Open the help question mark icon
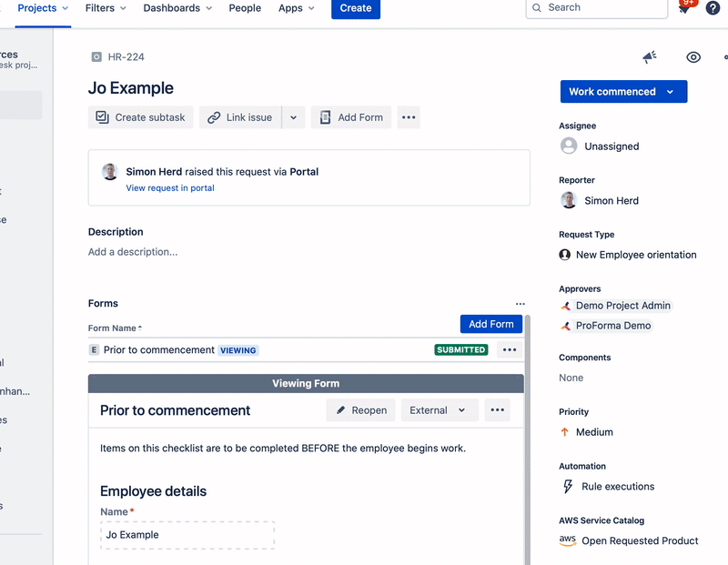The image size is (728, 565). coord(713,8)
